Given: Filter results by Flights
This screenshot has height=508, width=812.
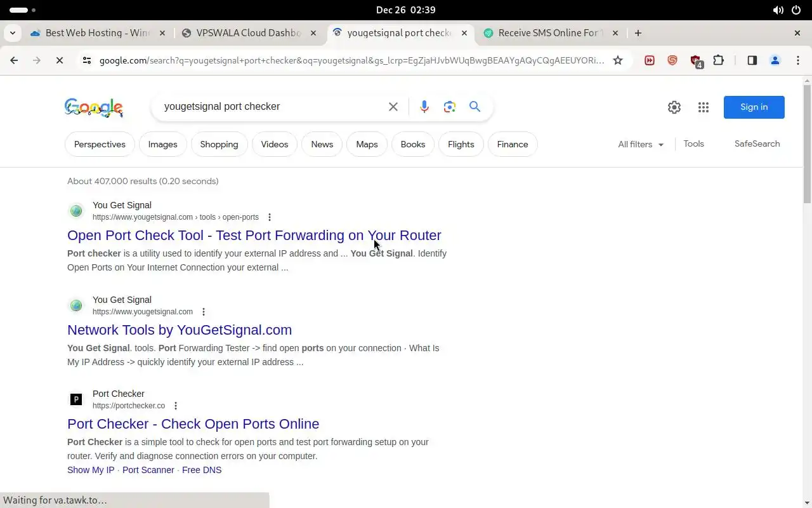Looking at the screenshot, I should [461, 144].
